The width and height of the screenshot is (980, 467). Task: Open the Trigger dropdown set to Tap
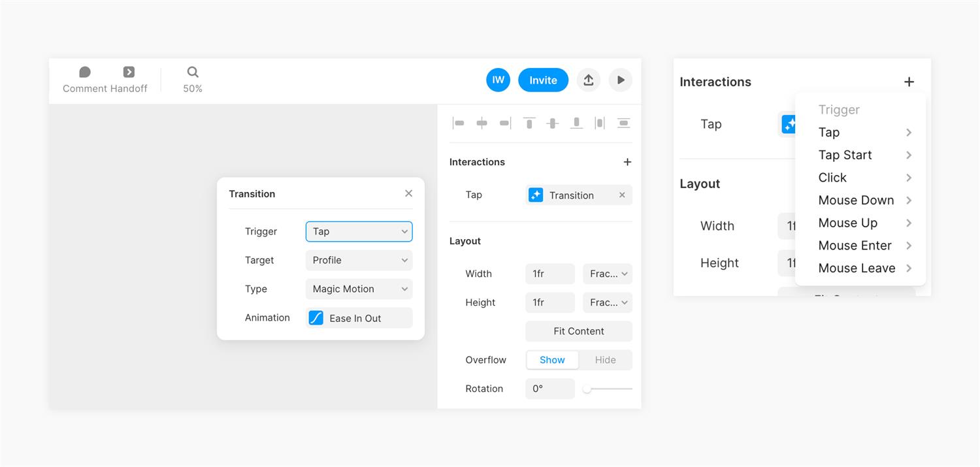click(x=359, y=231)
